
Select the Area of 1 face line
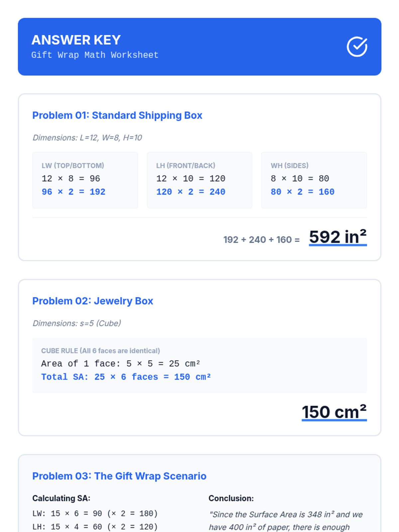tap(120, 364)
